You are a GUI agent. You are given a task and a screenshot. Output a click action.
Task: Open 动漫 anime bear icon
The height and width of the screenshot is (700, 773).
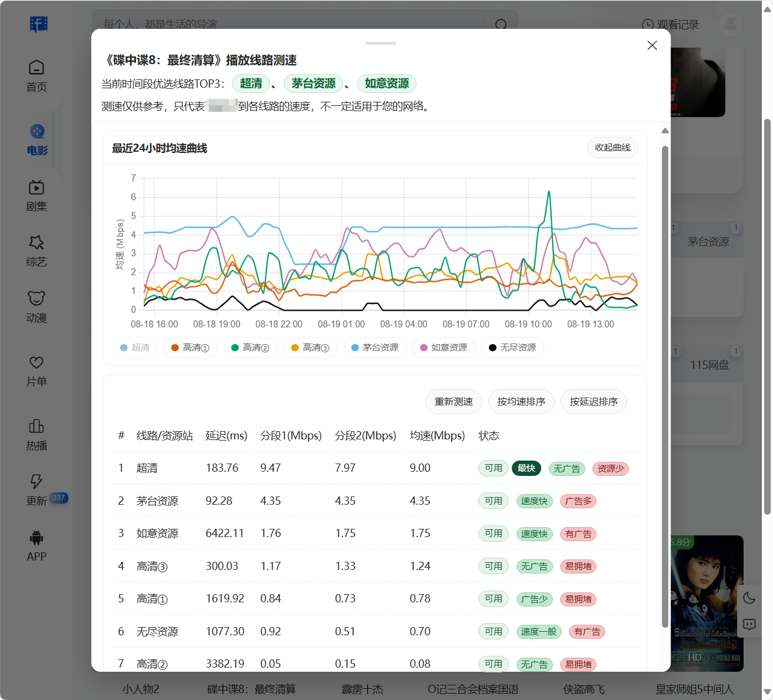[x=36, y=298]
